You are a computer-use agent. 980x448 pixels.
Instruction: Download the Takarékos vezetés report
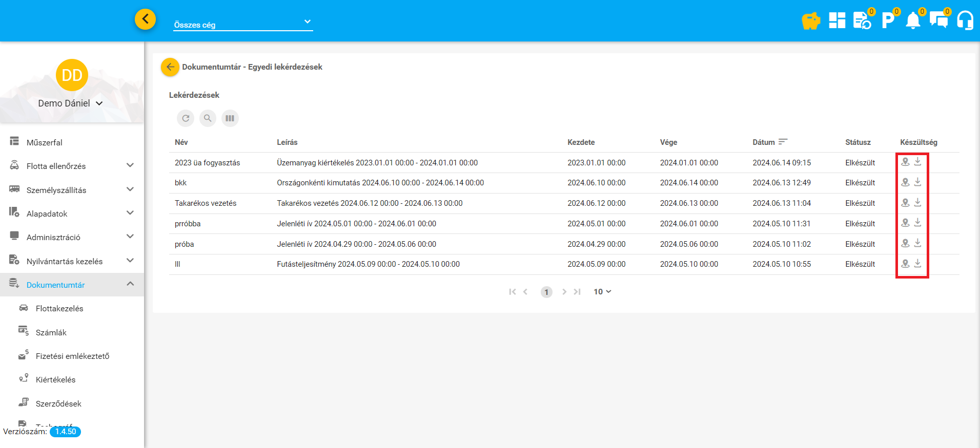(917, 203)
